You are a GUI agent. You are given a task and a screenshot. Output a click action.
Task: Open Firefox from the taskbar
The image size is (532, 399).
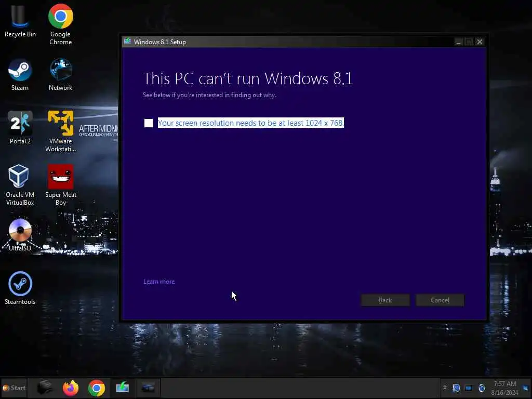pyautogui.click(x=71, y=388)
